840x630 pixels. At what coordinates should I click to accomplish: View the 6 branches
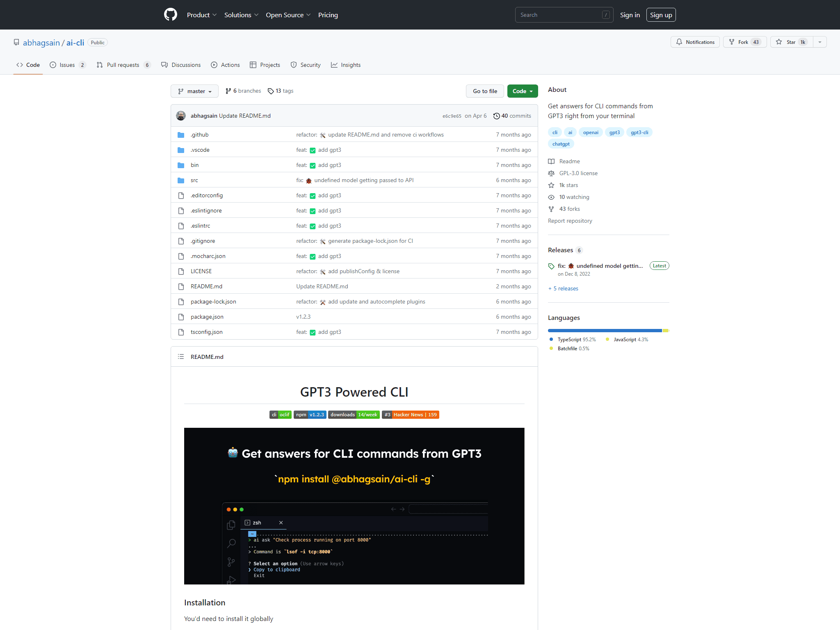pos(243,91)
